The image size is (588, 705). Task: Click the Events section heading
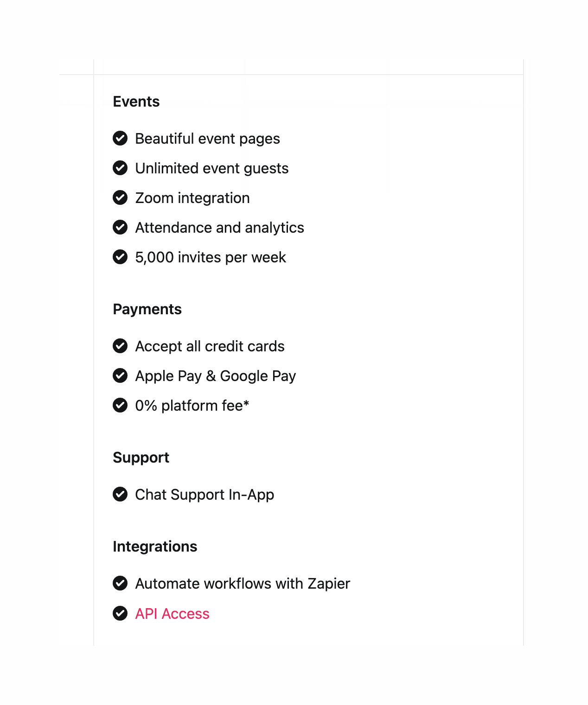click(x=136, y=102)
